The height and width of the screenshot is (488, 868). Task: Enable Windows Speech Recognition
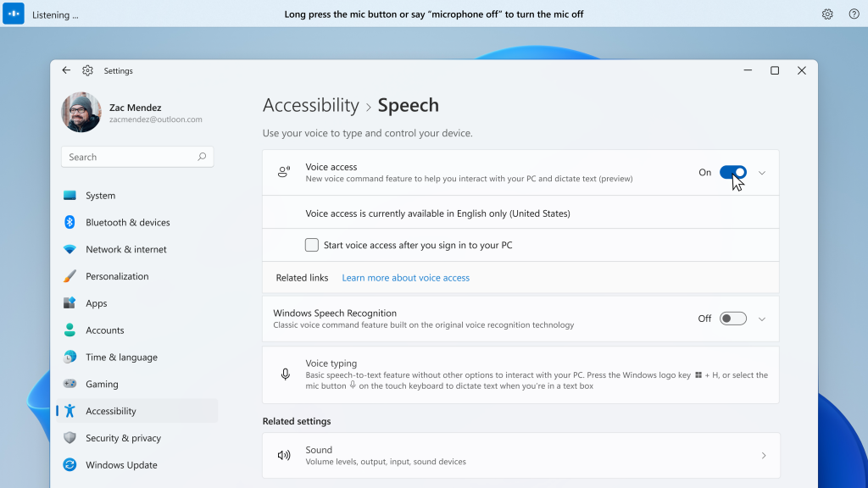click(x=732, y=318)
